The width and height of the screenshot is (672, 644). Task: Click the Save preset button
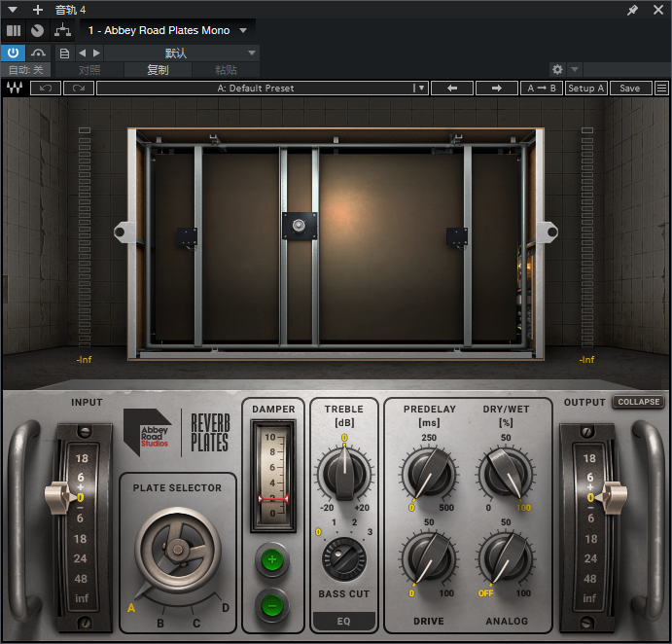630,88
